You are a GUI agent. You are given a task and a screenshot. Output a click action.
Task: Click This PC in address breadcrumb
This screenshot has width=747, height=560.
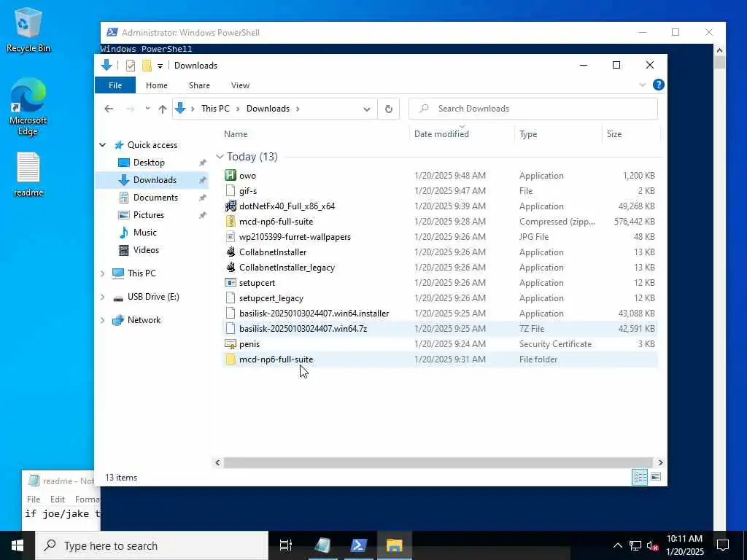[215, 109]
